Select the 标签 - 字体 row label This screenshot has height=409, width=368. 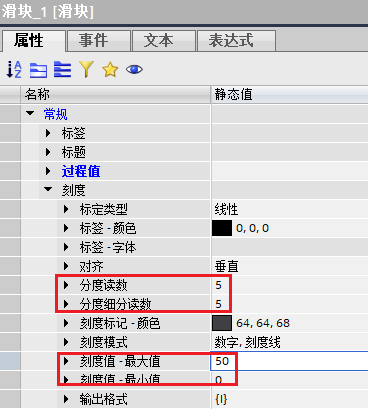pyautogui.click(x=108, y=247)
